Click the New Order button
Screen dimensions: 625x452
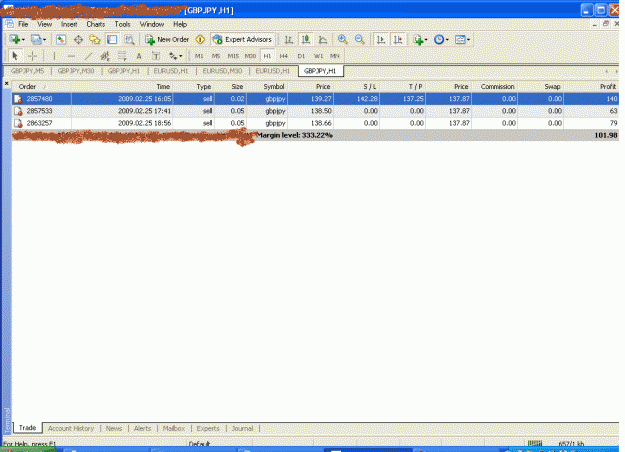167,39
